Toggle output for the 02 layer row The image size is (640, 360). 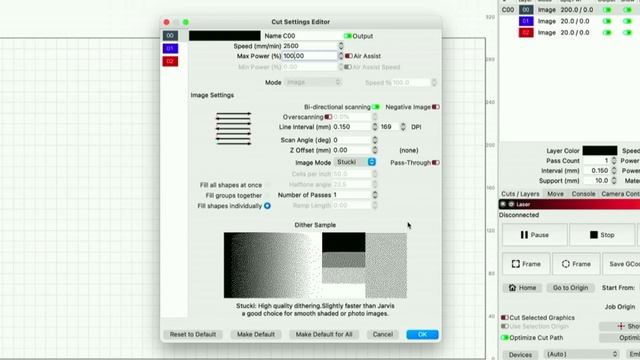click(607, 32)
